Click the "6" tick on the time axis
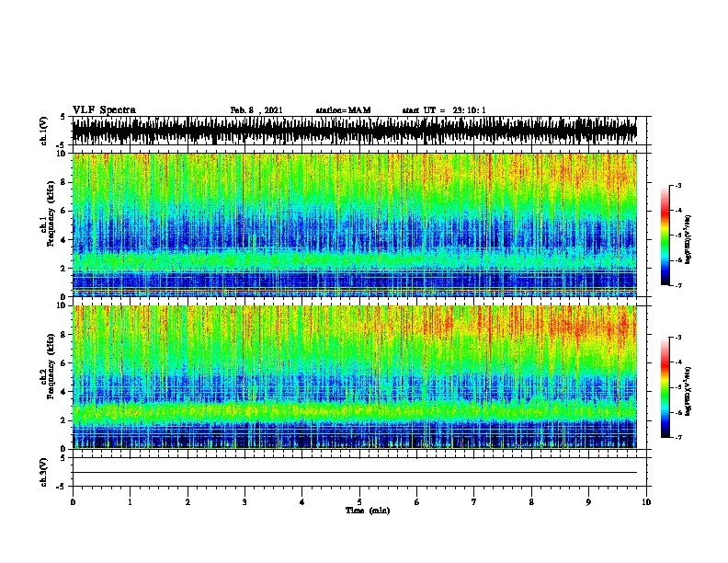Viewport: 728px width, 563px height. (417, 502)
